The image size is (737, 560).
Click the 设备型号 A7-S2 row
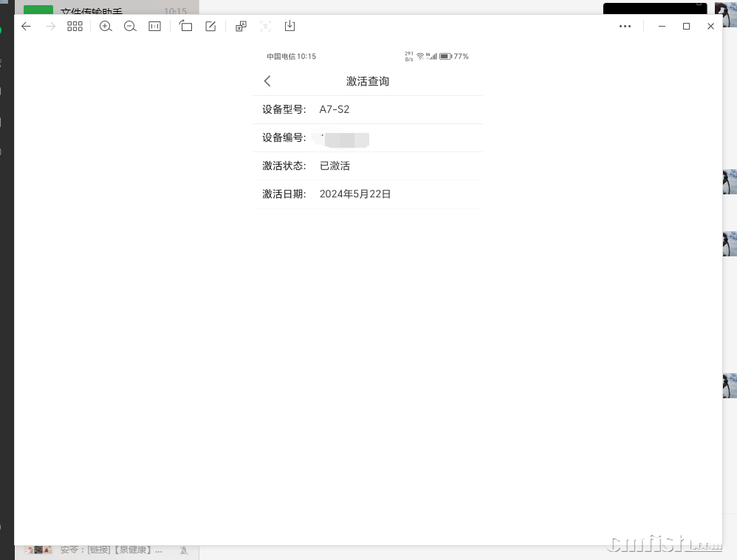(368, 109)
